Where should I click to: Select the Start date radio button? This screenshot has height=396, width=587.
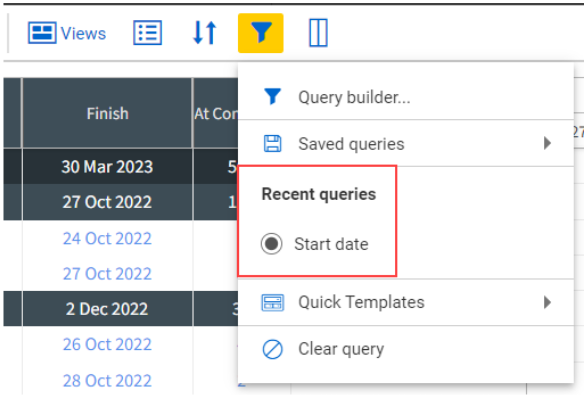click(x=271, y=244)
